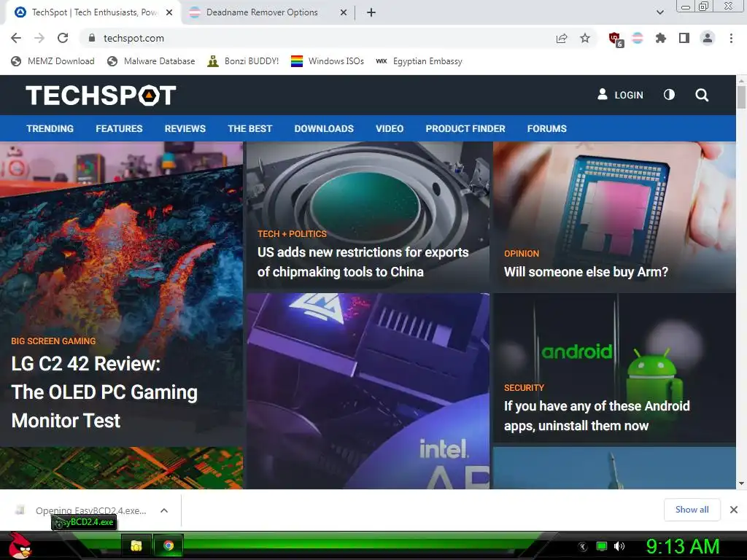747x560 pixels.
Task: Click the page scrollbar thumb
Action: (x=741, y=97)
